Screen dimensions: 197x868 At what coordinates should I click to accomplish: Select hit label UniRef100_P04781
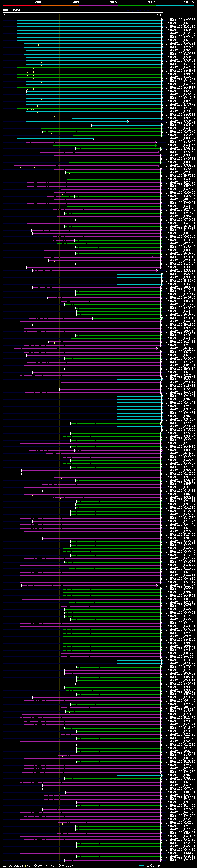tap(180, 321)
